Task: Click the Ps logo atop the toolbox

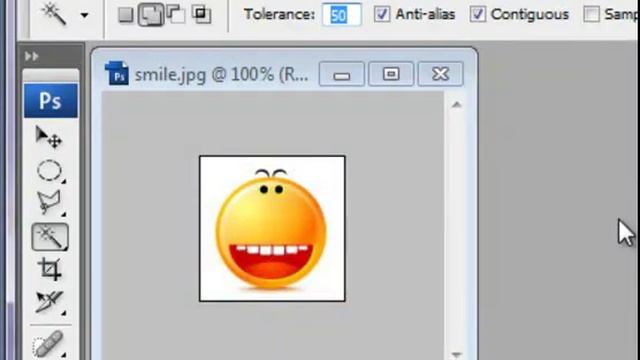Action: coord(51,100)
